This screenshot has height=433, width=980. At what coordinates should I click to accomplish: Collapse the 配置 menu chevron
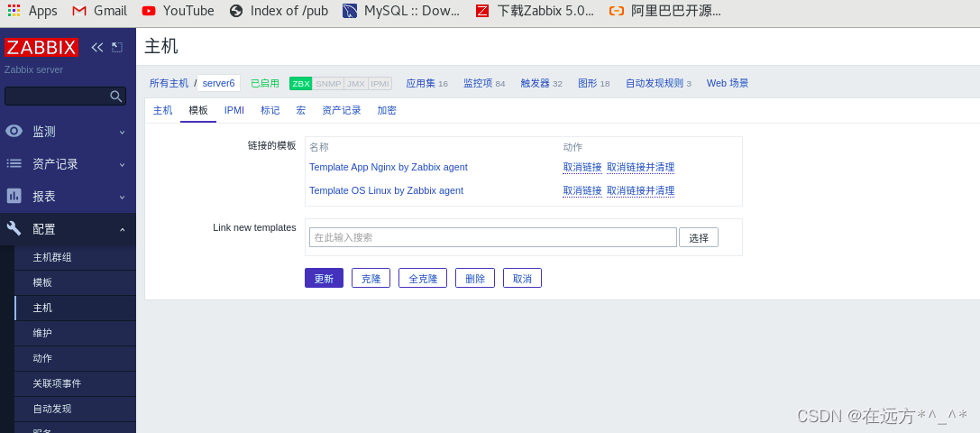pyautogui.click(x=123, y=230)
